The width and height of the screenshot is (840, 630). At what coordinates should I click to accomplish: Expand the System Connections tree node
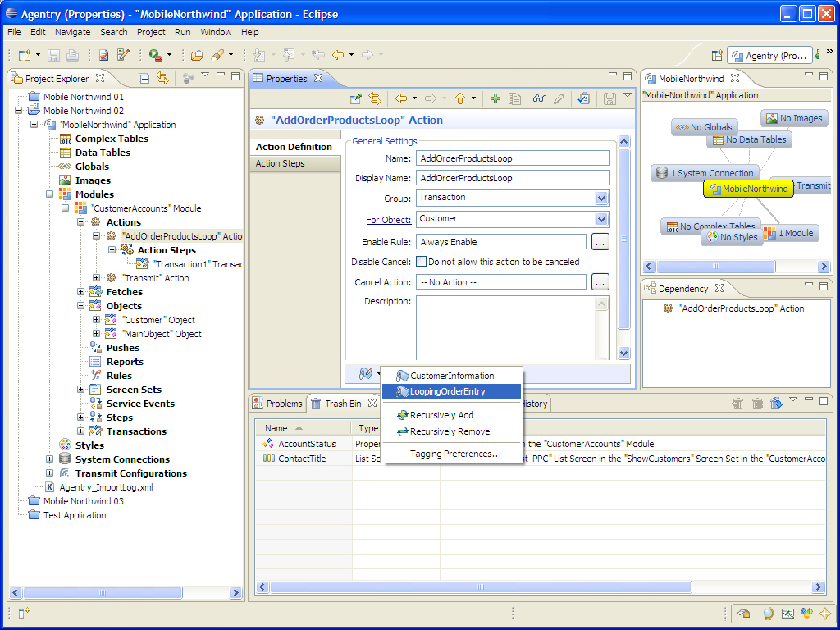(50, 459)
